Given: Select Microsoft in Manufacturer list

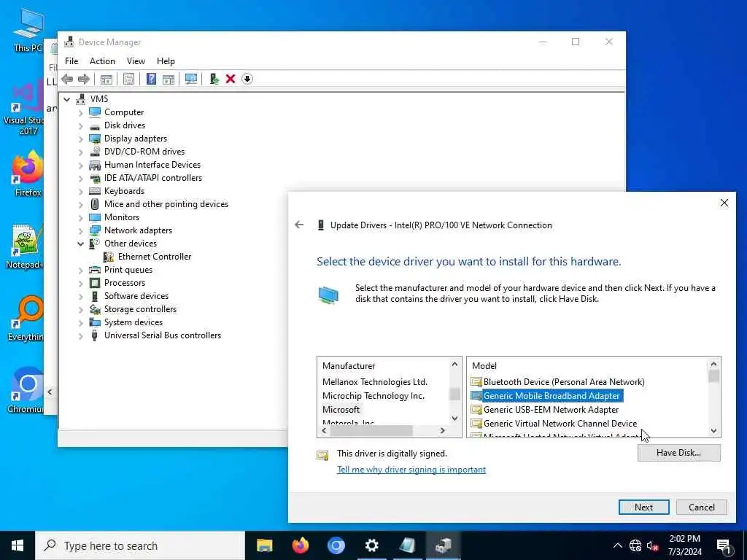Looking at the screenshot, I should coord(341,410).
